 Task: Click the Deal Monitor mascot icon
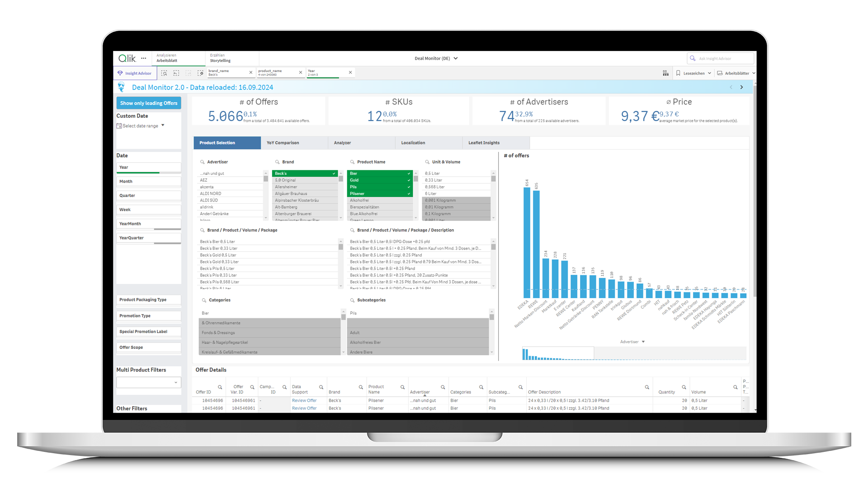click(121, 87)
